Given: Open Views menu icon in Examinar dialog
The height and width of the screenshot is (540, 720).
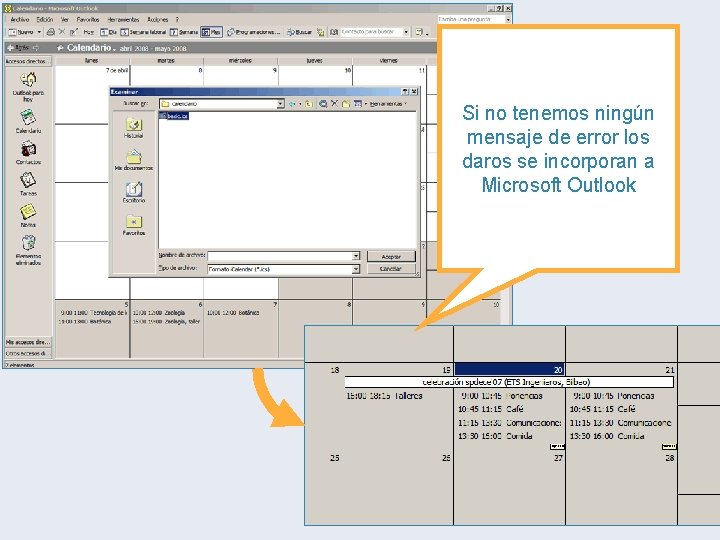Looking at the screenshot, I should [x=358, y=104].
